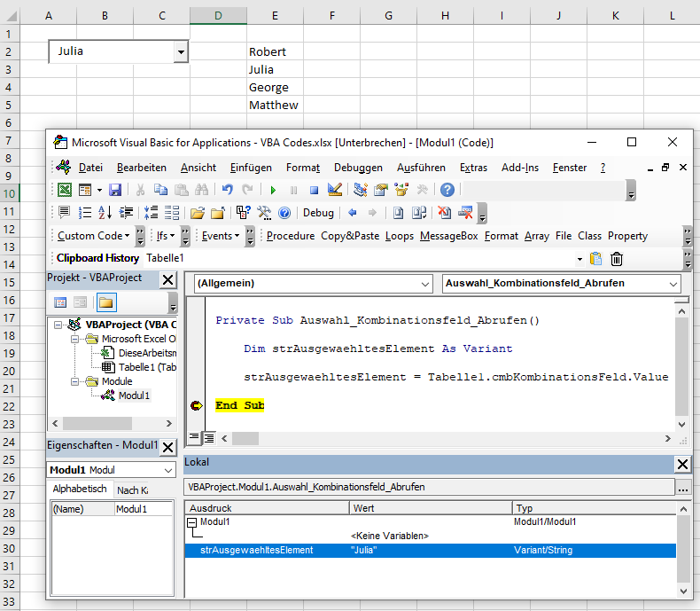700x611 pixels.
Task: Open the Custom Code dropdown menu
Action: 93,236
